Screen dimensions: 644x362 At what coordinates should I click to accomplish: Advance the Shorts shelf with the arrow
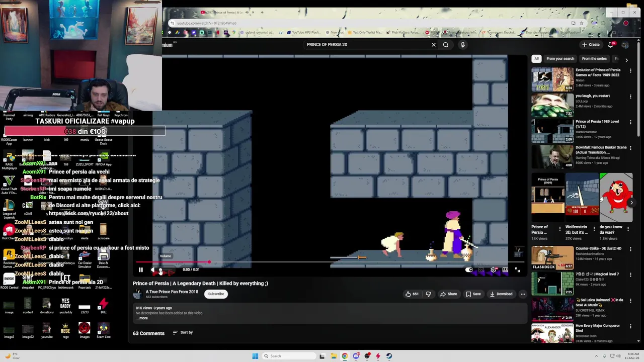(x=631, y=203)
